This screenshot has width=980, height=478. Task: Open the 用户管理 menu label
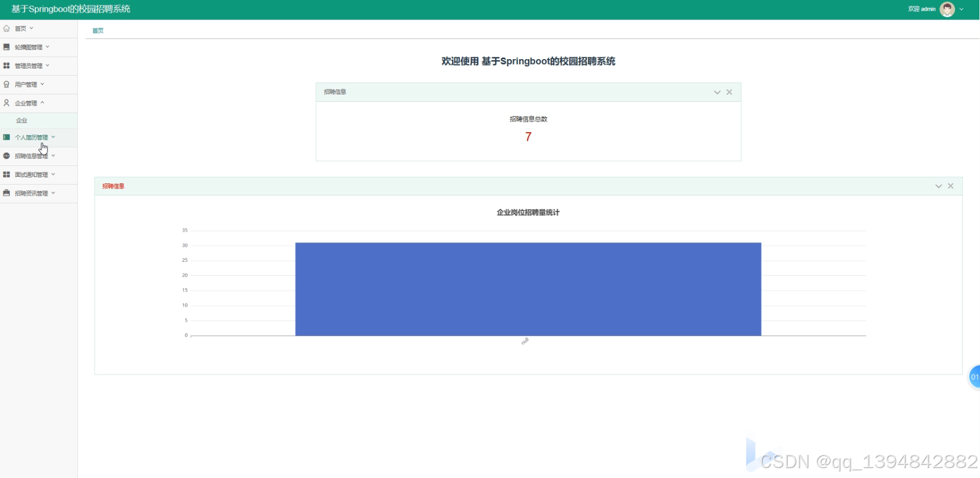click(26, 85)
